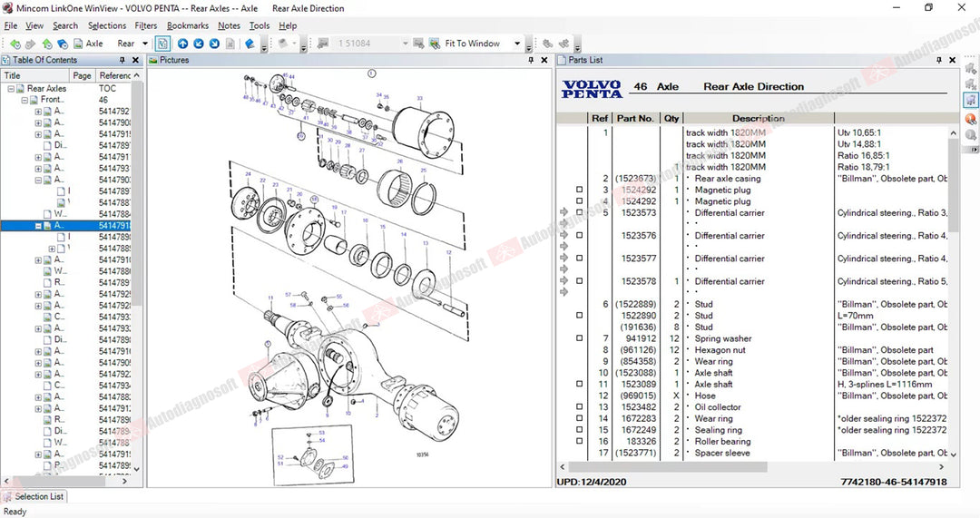
Task: Switch to the Selection List tab
Action: pos(34,497)
